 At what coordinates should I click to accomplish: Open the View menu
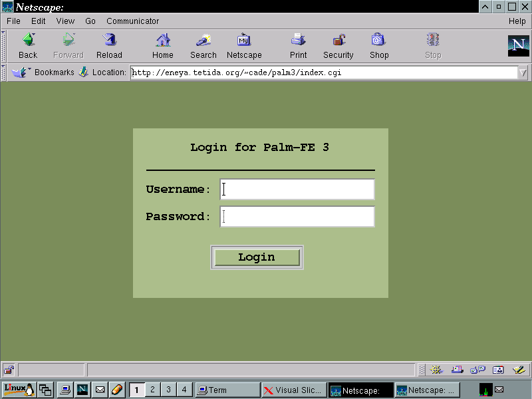(x=65, y=21)
